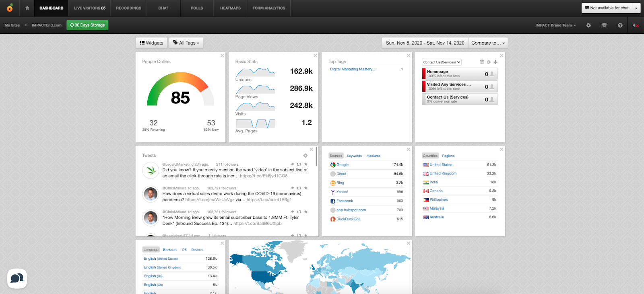Click the LegalGMarketing tweet avatar
This screenshot has width=644, height=294.
click(x=151, y=171)
